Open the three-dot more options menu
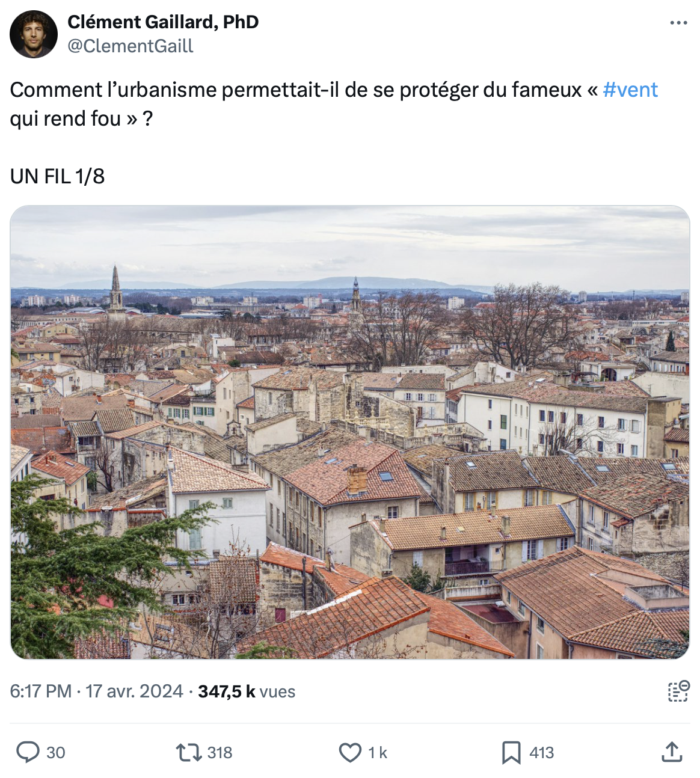This screenshot has width=700, height=778. [x=678, y=23]
